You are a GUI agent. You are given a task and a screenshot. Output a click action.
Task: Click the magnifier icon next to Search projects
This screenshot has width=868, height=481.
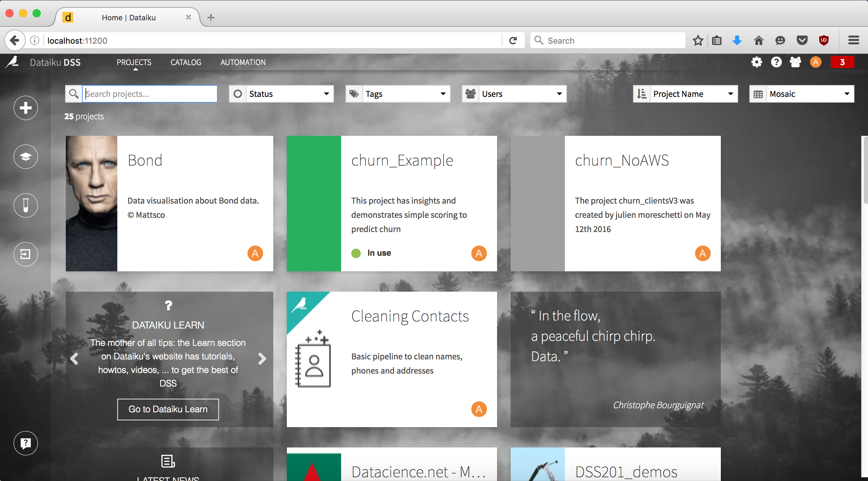pyautogui.click(x=74, y=94)
